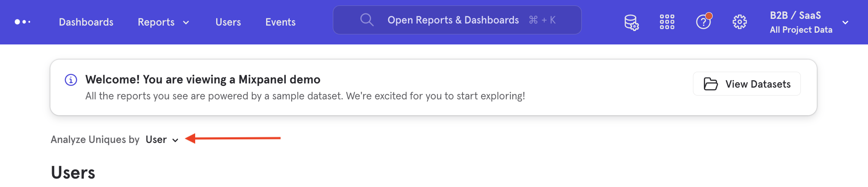Go to the Dashboards tab
The width and height of the screenshot is (868, 187).
(86, 22)
